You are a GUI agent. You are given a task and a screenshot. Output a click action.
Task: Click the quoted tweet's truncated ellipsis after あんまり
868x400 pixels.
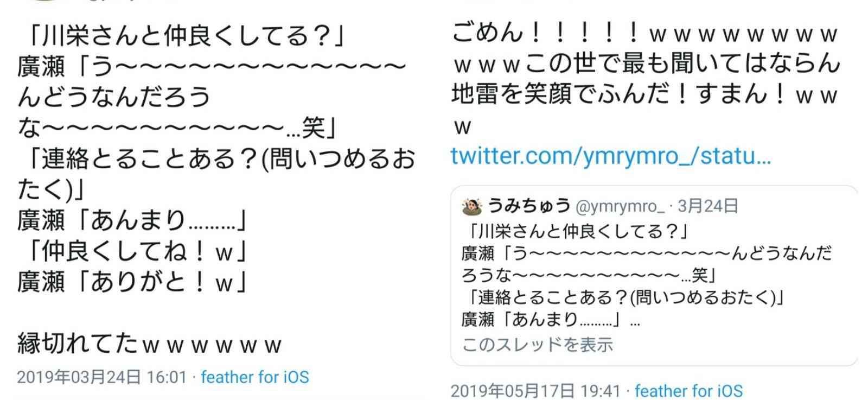pos(635,320)
